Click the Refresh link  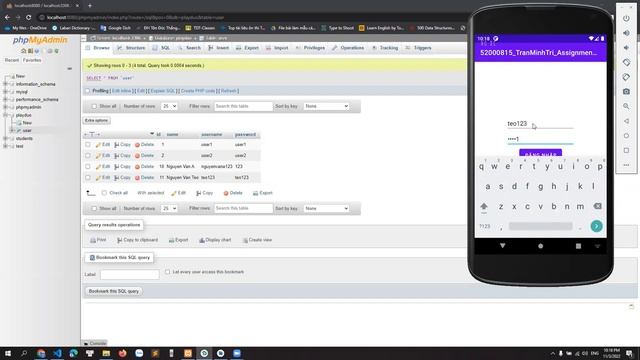click(229, 91)
